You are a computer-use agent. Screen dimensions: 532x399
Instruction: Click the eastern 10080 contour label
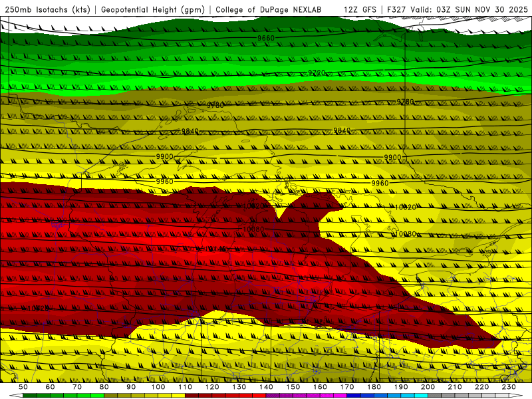[x=406, y=234]
